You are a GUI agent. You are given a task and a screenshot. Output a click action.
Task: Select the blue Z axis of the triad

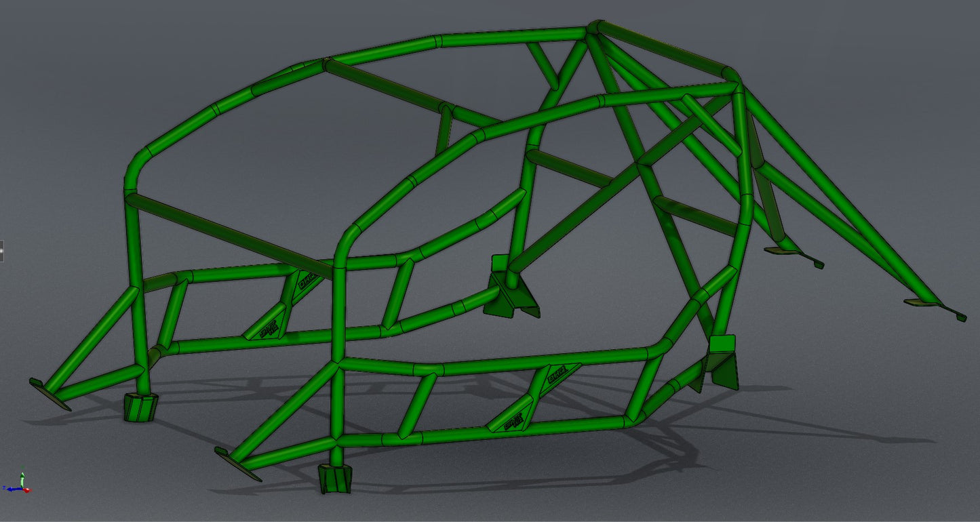tap(14, 489)
